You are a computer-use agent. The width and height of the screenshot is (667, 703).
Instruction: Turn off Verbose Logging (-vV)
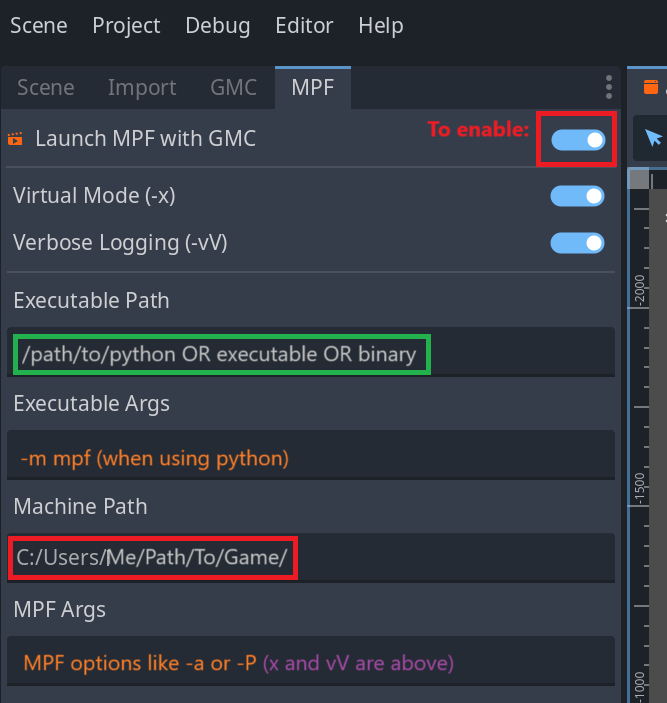578,243
